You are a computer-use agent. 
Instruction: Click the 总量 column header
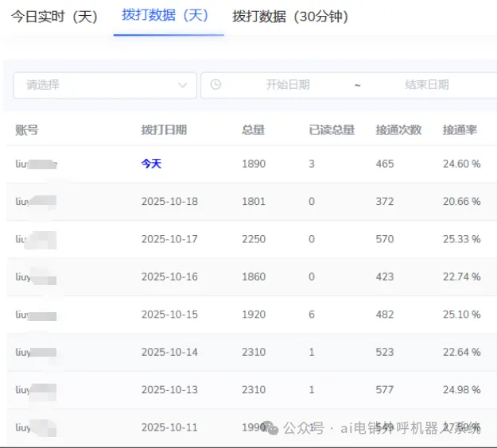253,129
